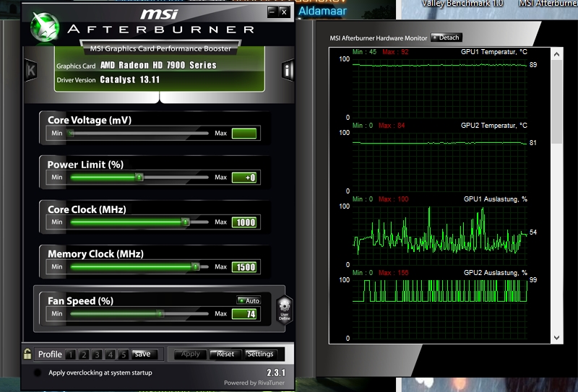This screenshot has height=392, width=578.
Task: Select profile slot 5
Action: coord(124,354)
